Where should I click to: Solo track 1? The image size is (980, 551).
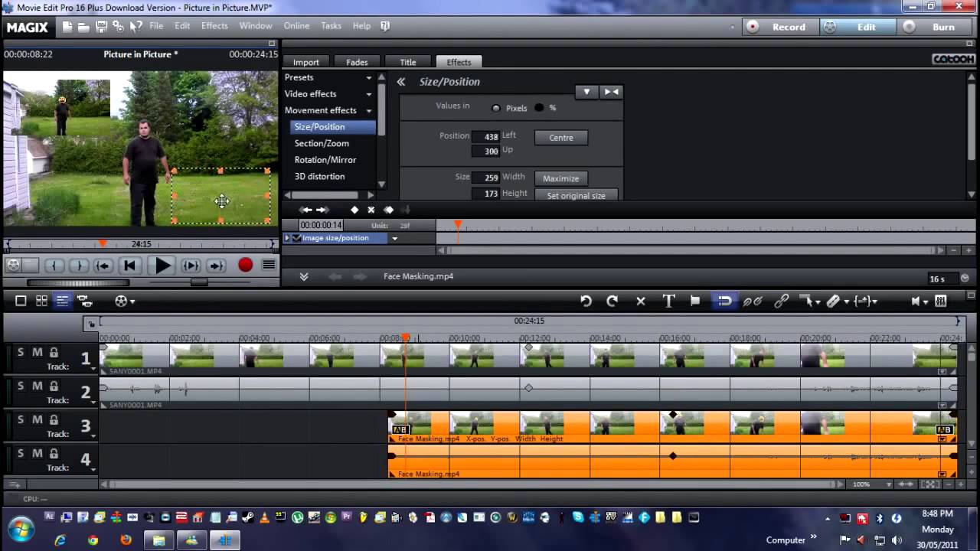21,352
